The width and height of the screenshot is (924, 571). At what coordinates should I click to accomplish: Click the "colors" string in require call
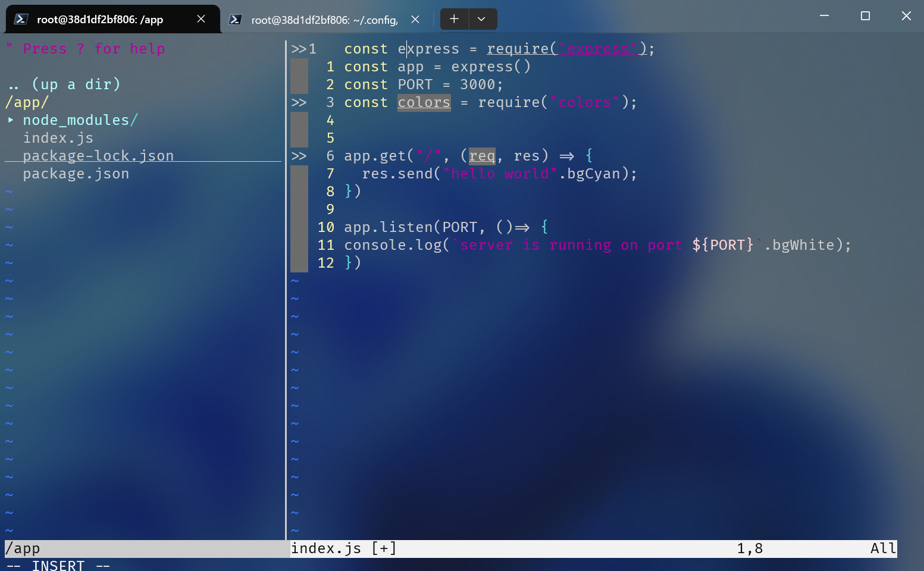click(585, 102)
